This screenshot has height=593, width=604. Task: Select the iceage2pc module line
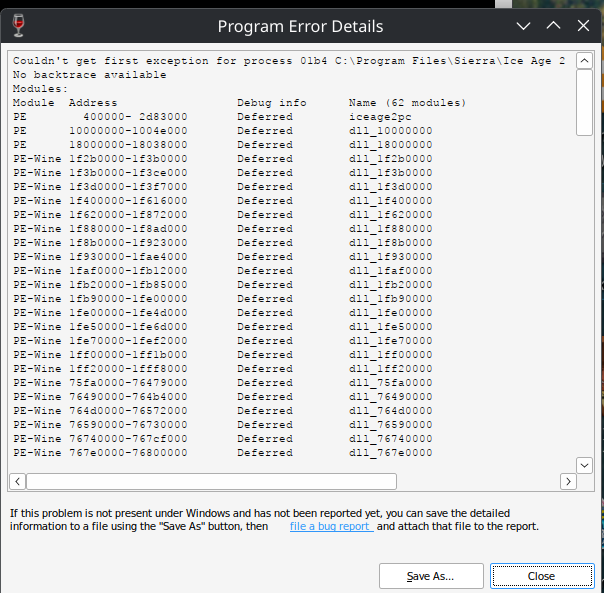pyautogui.click(x=379, y=117)
